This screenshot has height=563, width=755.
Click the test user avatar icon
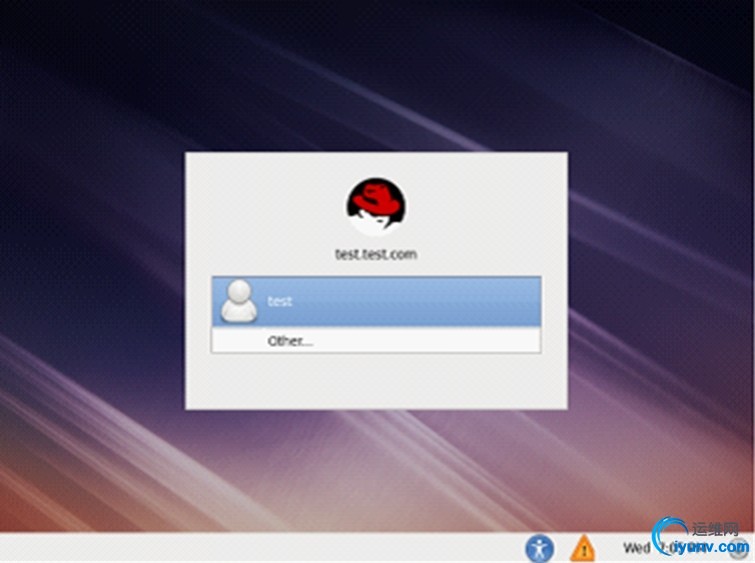tap(238, 301)
